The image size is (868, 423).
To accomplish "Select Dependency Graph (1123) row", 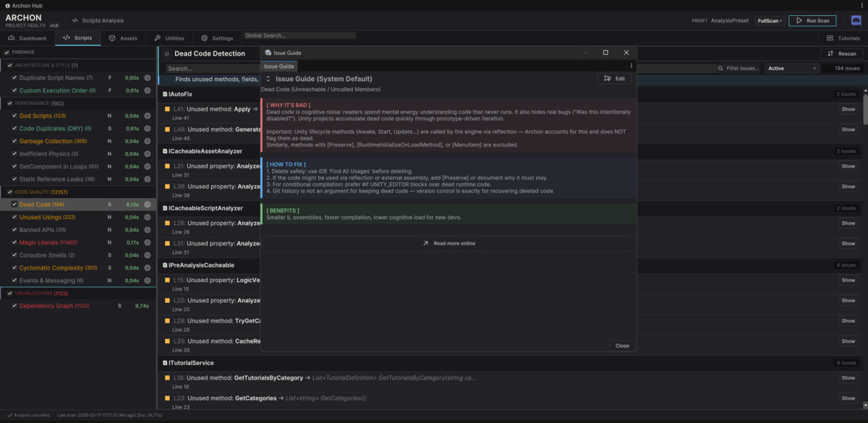I will click(78, 306).
